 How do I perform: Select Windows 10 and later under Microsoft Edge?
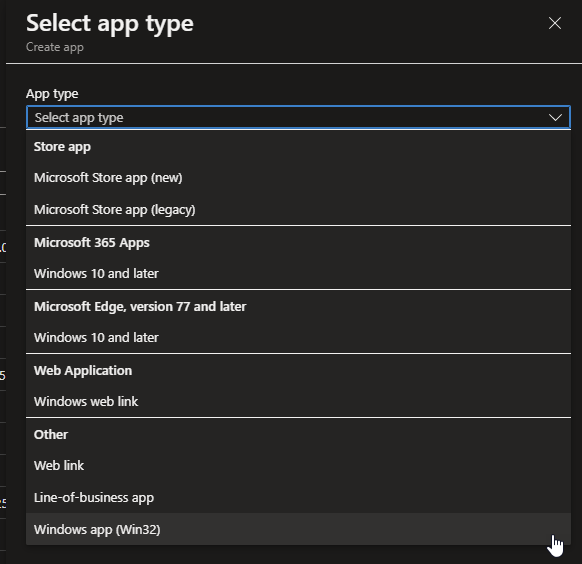click(x=298, y=338)
